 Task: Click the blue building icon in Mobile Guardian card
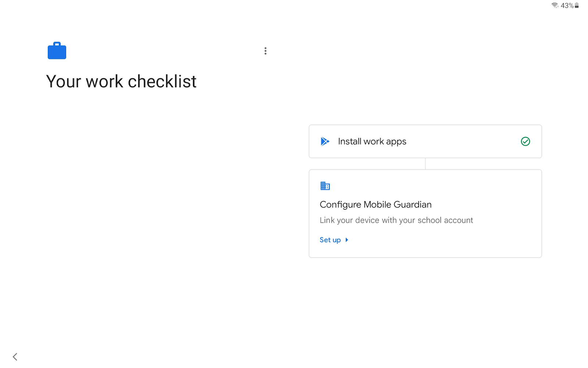[325, 186]
